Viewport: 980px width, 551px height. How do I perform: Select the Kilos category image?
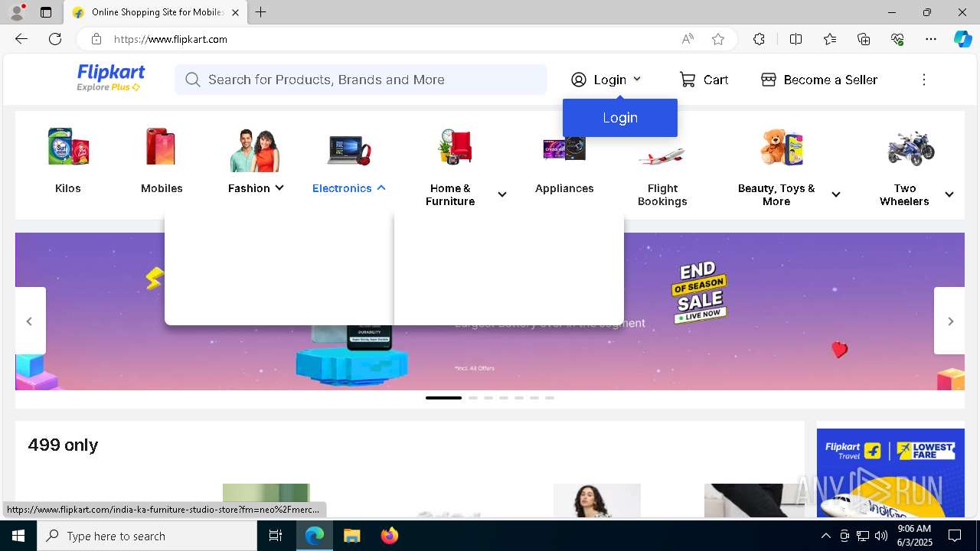pyautogui.click(x=68, y=146)
